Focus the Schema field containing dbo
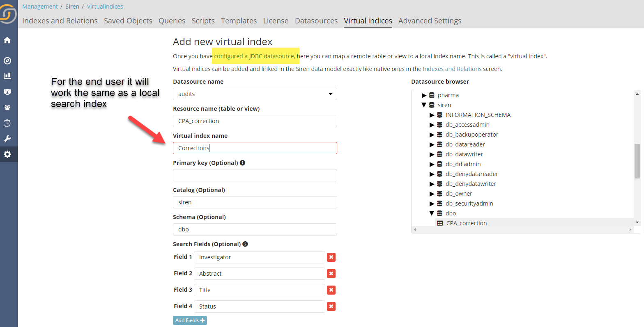644x327 pixels. point(255,229)
